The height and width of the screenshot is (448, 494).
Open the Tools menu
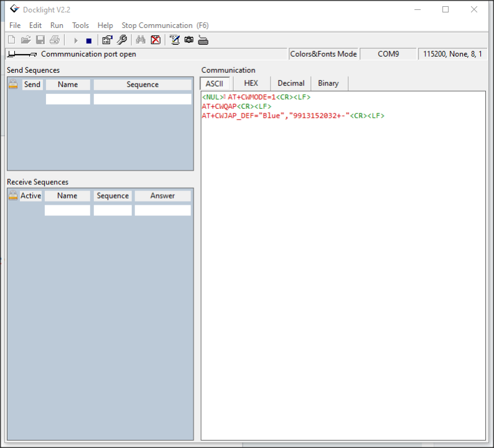tap(80, 26)
